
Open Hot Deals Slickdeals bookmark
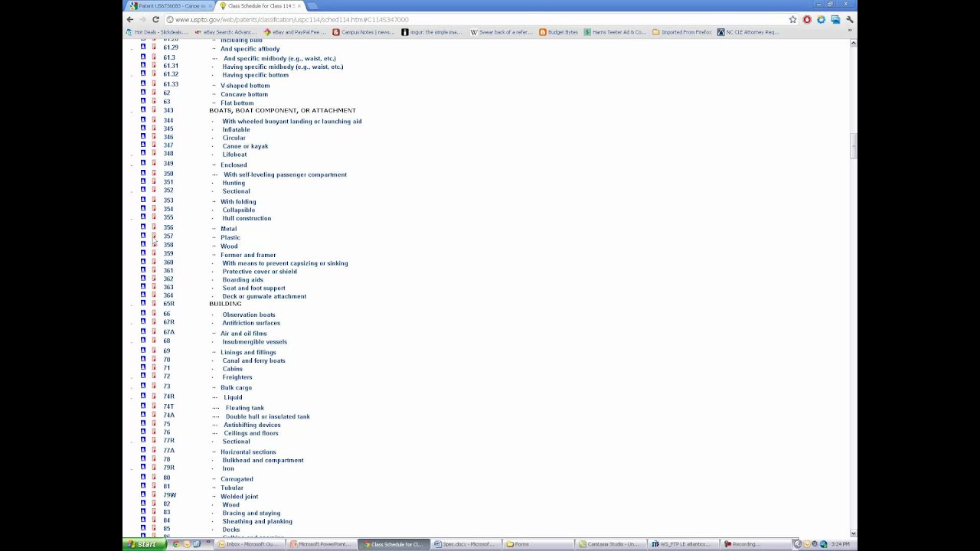coord(157,32)
